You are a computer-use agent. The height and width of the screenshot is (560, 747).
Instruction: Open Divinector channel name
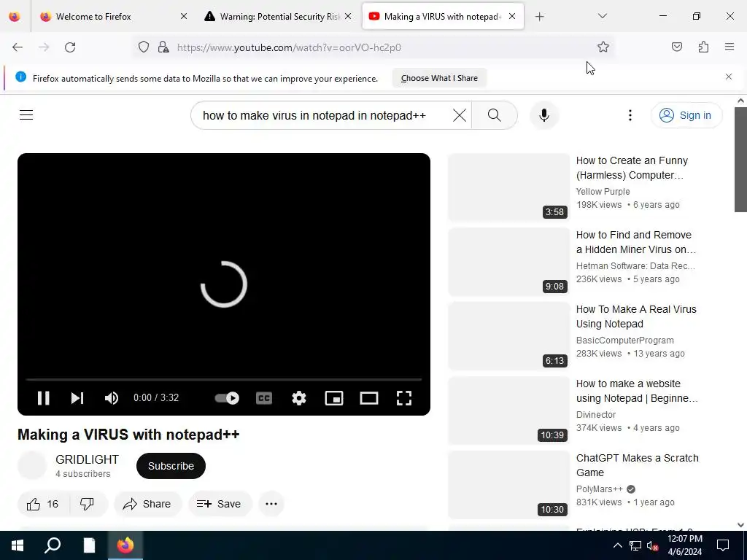point(595,415)
